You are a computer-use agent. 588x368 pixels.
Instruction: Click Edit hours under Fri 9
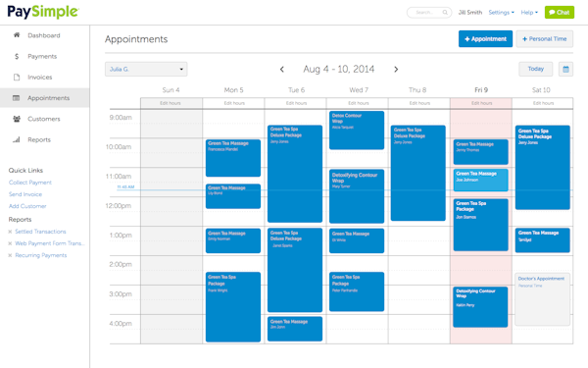pos(481,103)
